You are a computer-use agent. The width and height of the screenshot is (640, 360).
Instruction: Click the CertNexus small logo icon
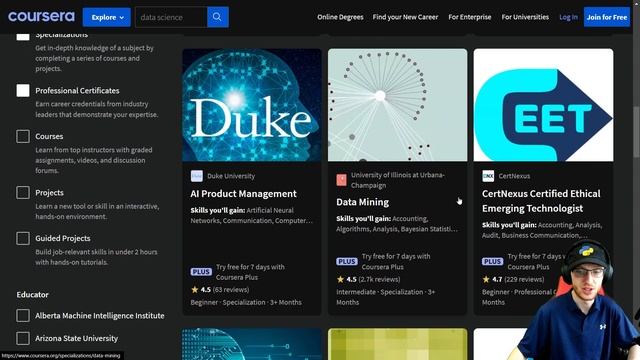488,176
